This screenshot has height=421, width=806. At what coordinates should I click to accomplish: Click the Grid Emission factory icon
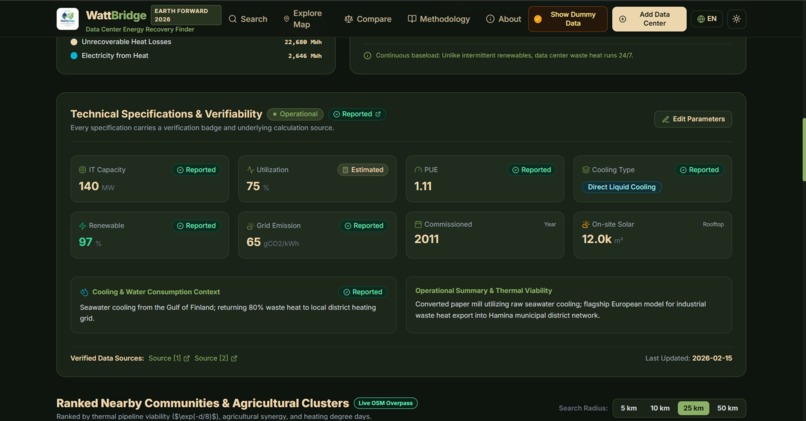click(x=250, y=226)
